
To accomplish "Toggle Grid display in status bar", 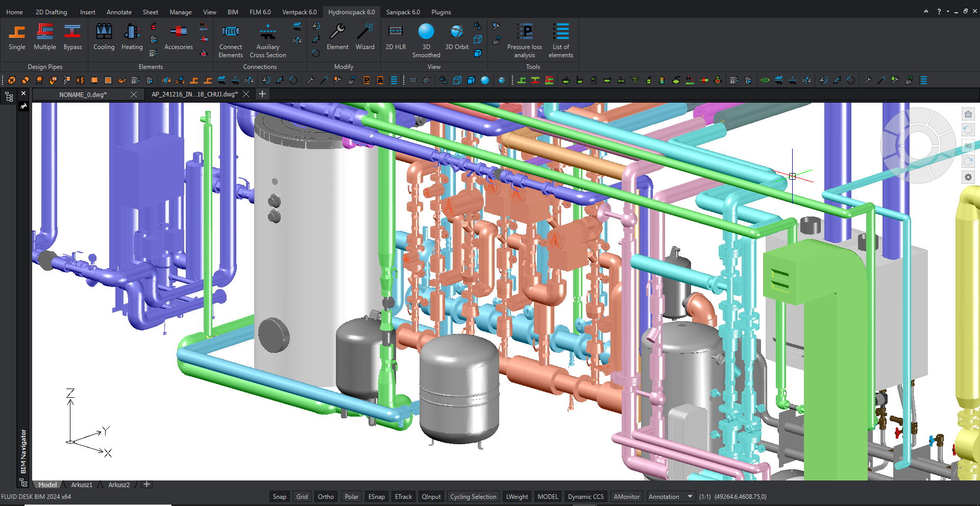I will coord(302,497).
